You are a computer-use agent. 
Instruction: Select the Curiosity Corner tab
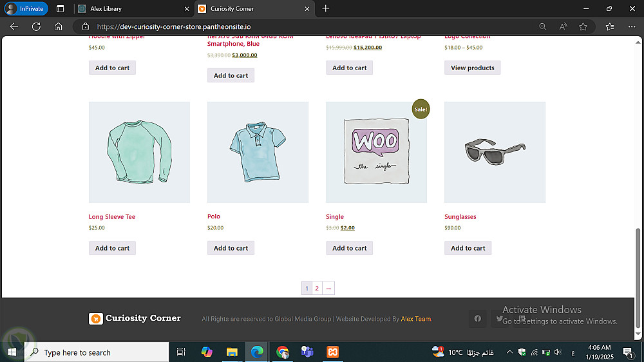point(254,8)
